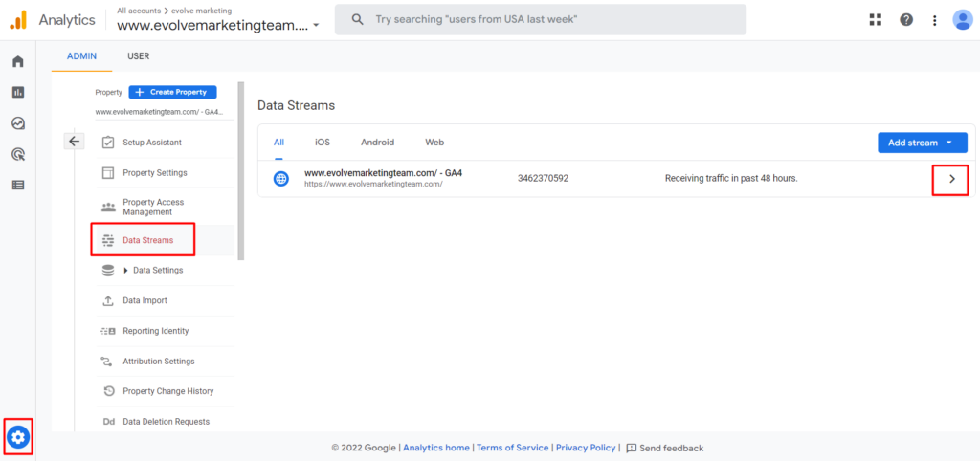Click the property column vertical scrollbar
Viewport: 980px width, 461px height.
[240, 170]
